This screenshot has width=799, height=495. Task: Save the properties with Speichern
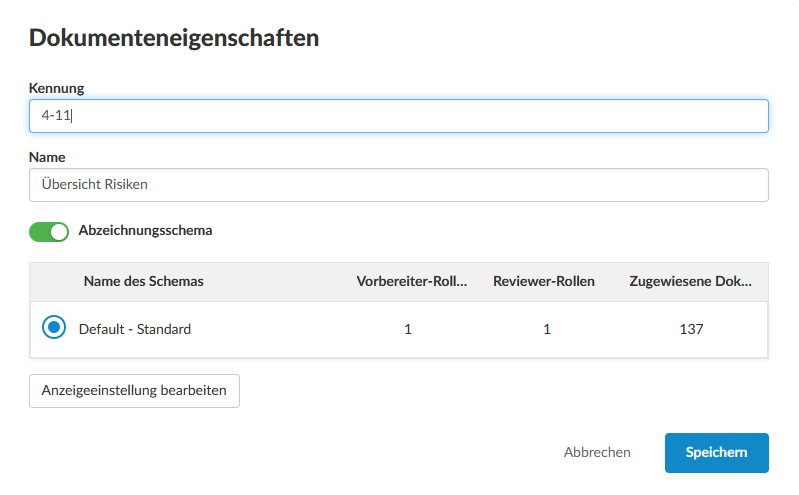click(716, 453)
